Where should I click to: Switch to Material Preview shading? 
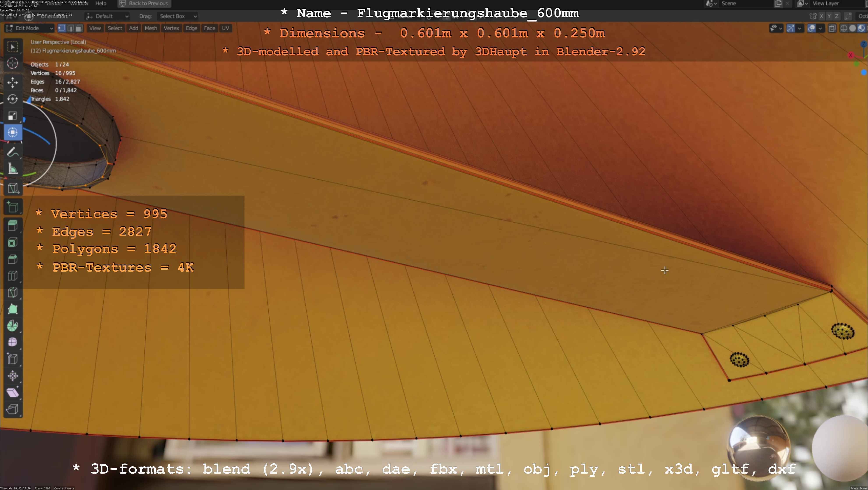862,28
